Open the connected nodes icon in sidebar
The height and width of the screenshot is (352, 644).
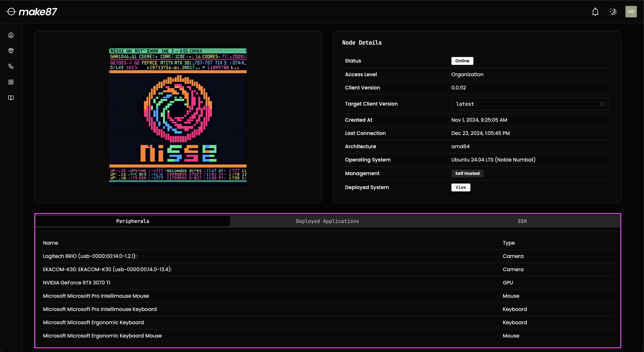point(11,66)
